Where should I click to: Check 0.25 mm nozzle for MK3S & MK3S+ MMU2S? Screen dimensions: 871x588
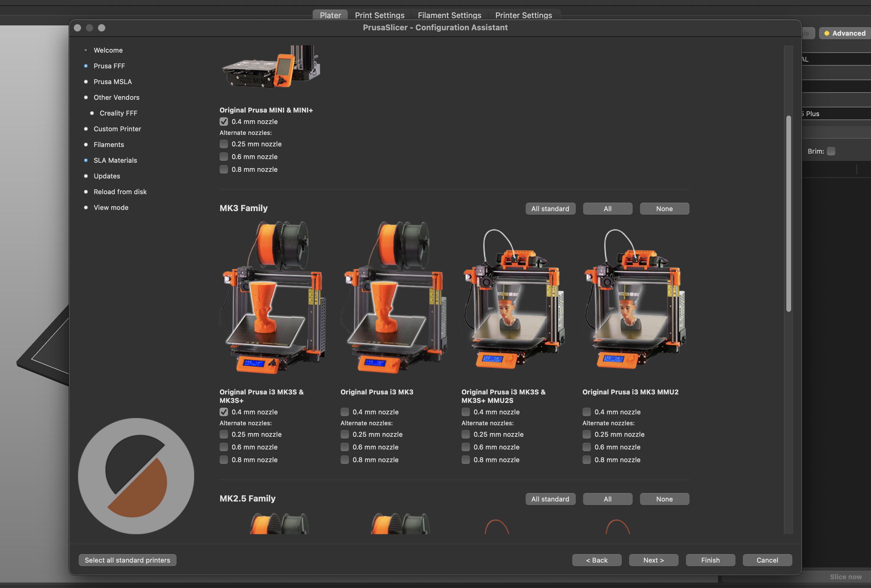click(x=466, y=435)
